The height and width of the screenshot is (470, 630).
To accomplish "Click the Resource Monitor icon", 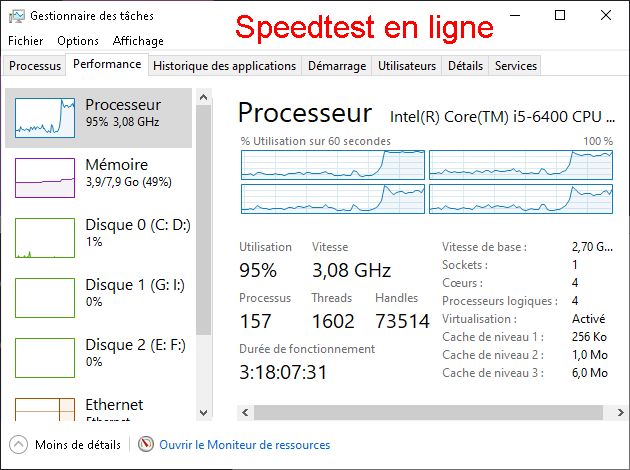I will point(146,445).
